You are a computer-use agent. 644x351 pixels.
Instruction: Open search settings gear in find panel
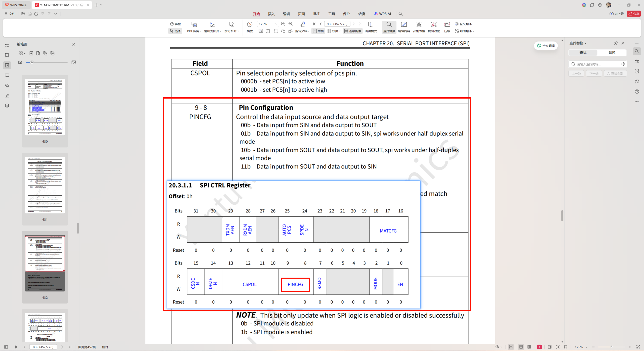click(623, 64)
